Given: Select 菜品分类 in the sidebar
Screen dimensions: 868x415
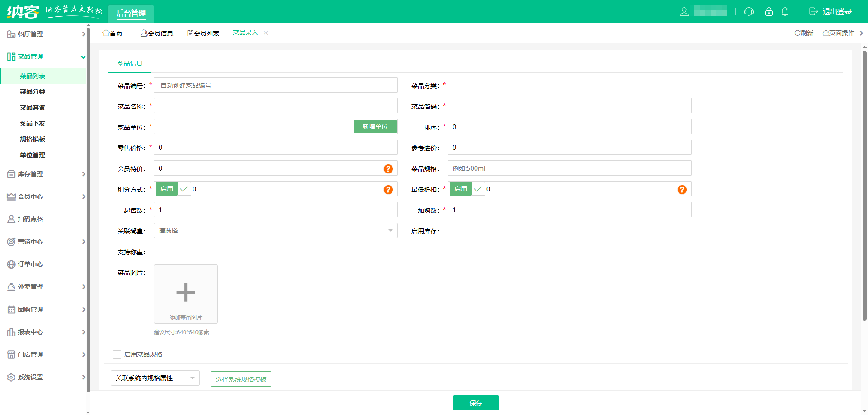Looking at the screenshot, I should pos(33,92).
